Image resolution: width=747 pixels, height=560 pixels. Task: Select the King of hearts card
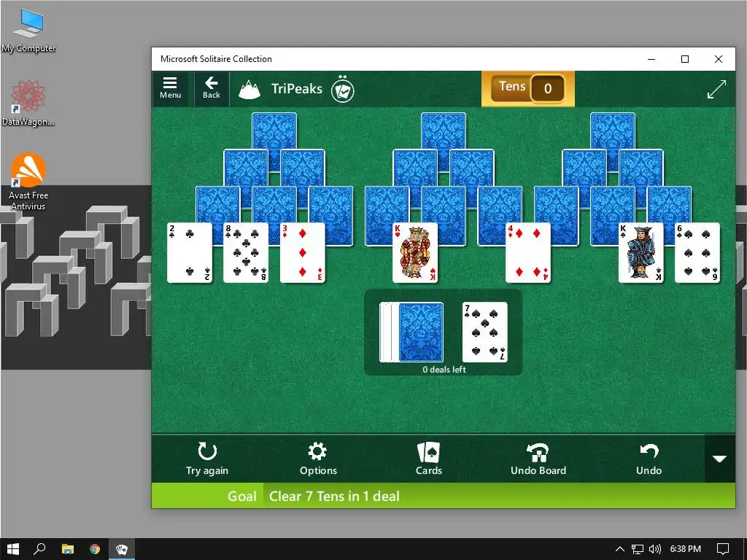415,253
